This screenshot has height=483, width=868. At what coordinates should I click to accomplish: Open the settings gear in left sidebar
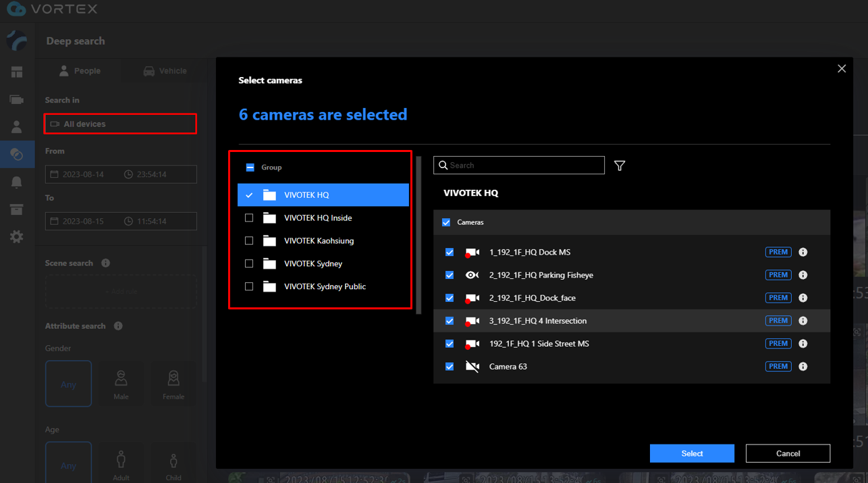pyautogui.click(x=17, y=236)
